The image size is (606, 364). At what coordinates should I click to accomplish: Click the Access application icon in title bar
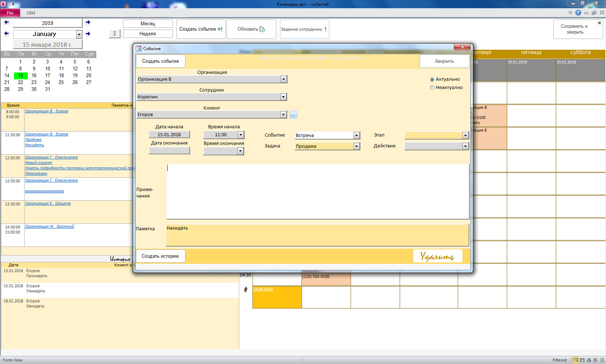coord(3,4)
